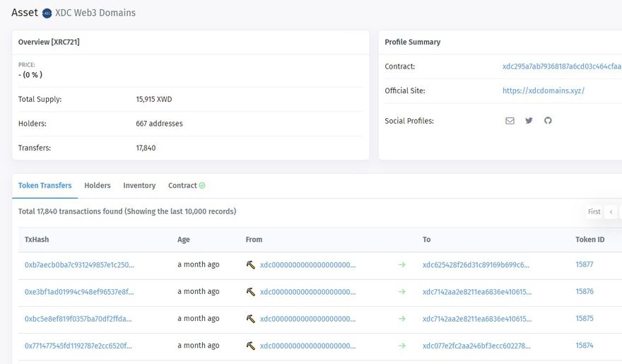Click the previous page chevron
The height and width of the screenshot is (364, 622).
coord(611,212)
